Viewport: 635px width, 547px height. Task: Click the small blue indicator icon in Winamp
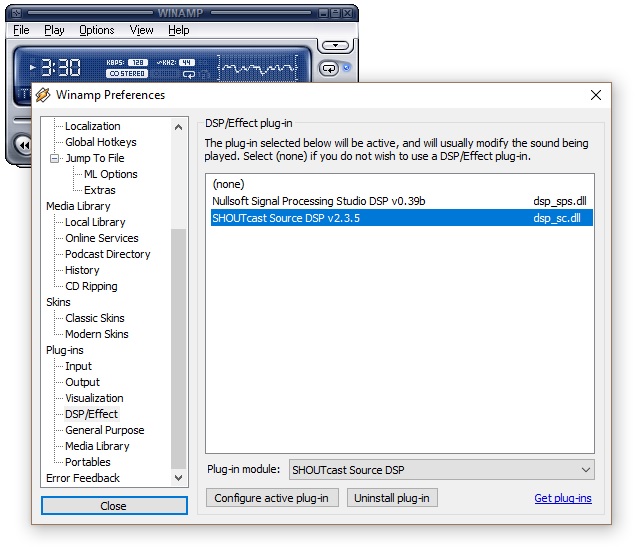(347, 68)
